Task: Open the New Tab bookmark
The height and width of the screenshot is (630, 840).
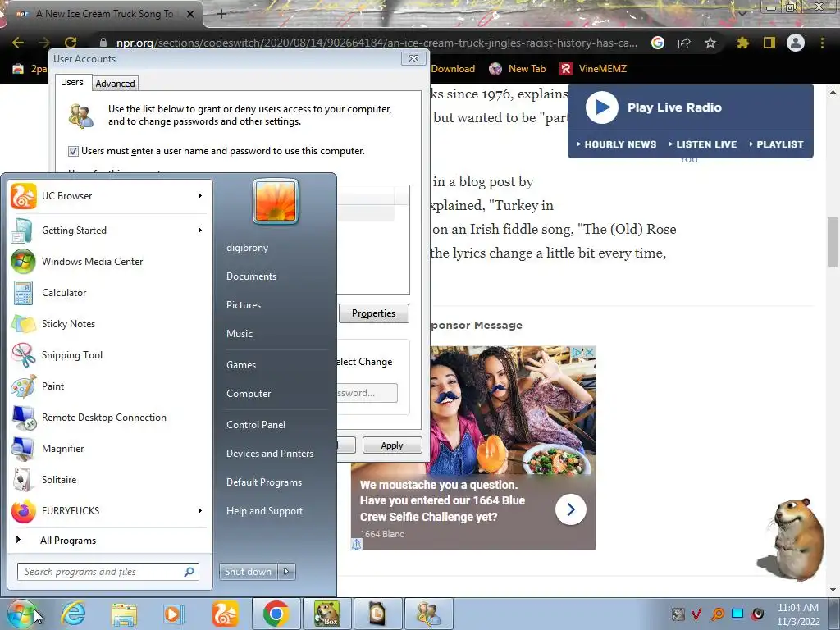Action: click(x=518, y=69)
